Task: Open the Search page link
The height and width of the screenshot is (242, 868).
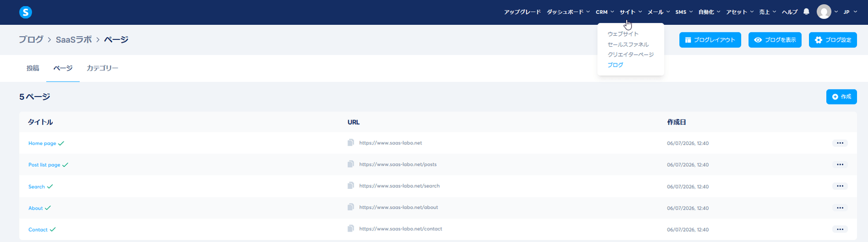Action: [x=36, y=187]
